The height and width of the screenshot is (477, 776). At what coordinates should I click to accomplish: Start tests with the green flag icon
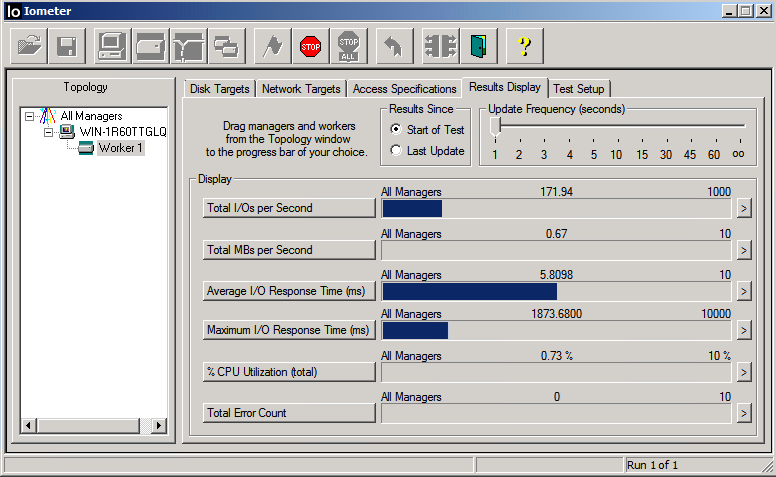pos(273,47)
